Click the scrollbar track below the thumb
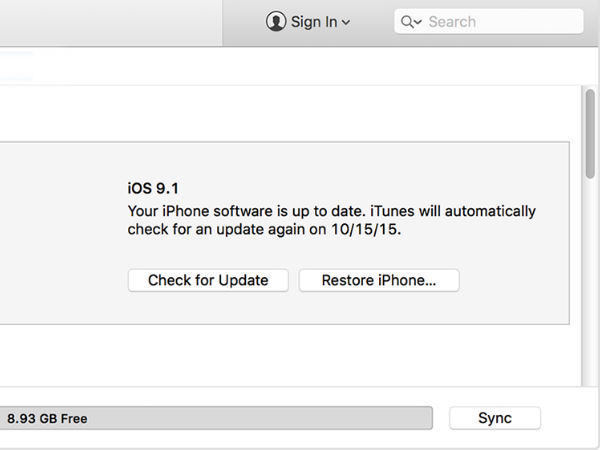The image size is (600, 450). [590, 300]
